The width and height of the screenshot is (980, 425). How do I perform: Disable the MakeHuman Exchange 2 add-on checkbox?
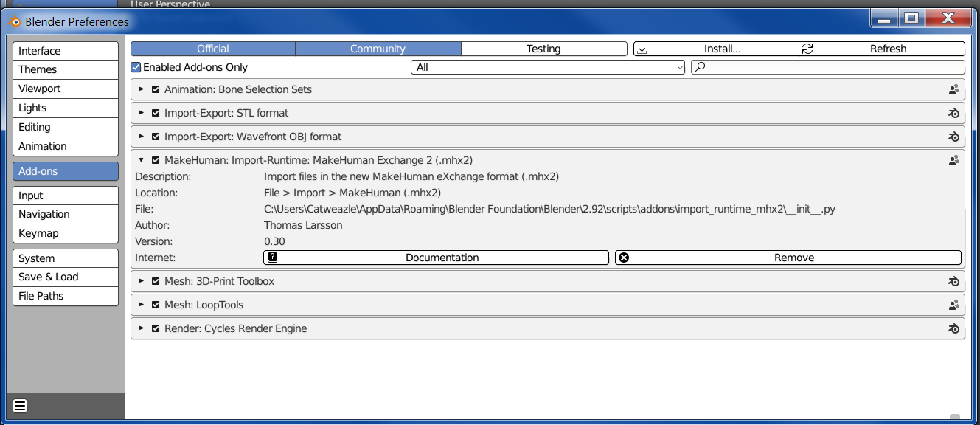156,160
